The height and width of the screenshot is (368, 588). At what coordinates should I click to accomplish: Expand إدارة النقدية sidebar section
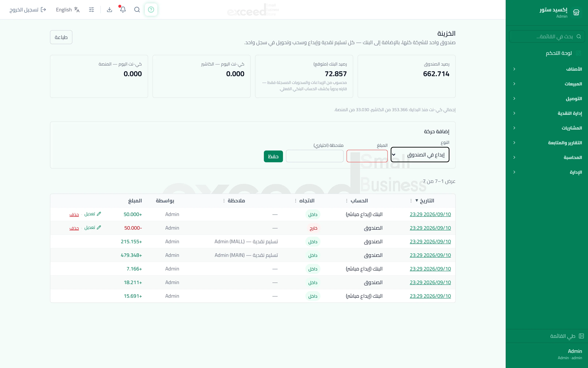pos(547,113)
